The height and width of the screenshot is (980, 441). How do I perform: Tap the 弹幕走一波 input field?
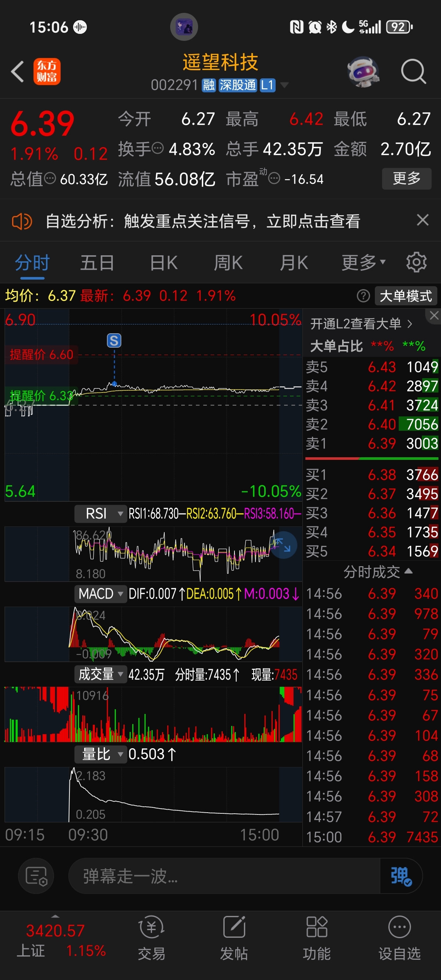pos(224,876)
